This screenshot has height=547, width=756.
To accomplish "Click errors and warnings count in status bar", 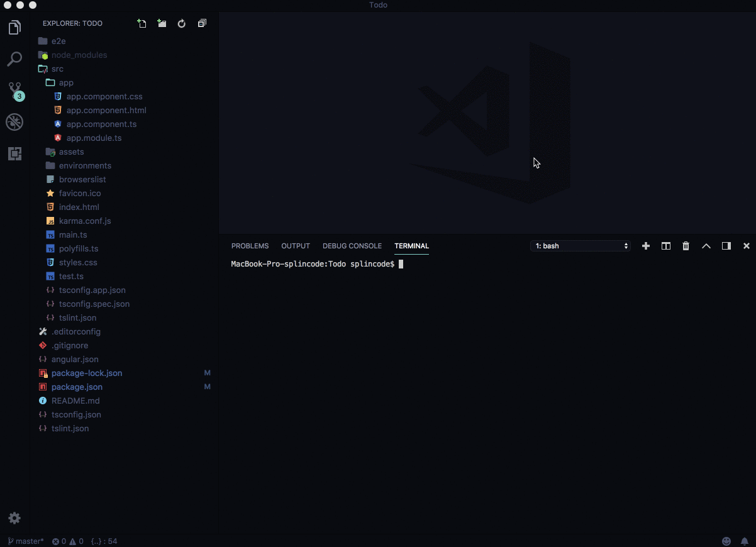I will [x=67, y=541].
